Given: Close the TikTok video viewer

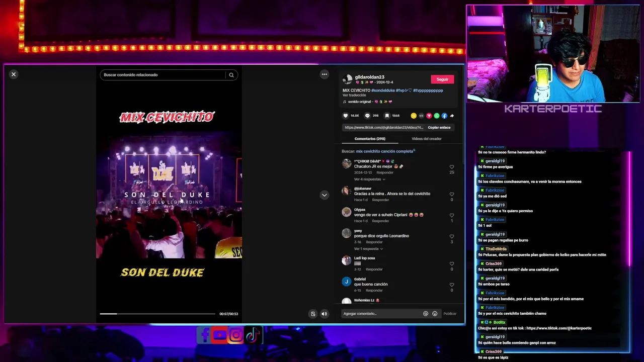Looking at the screenshot, I should click(x=14, y=74).
